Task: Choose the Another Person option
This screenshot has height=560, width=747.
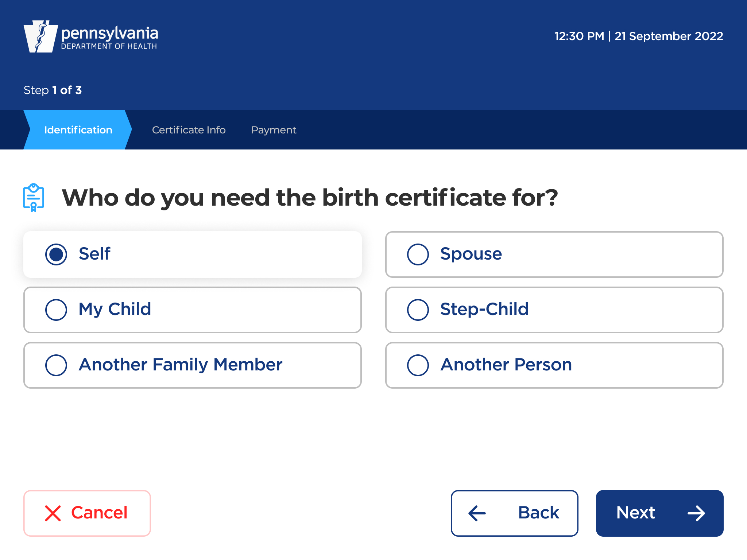Action: 418,365
